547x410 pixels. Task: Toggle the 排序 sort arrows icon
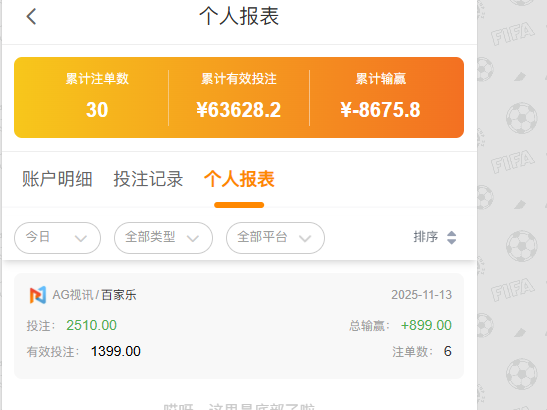[451, 238]
